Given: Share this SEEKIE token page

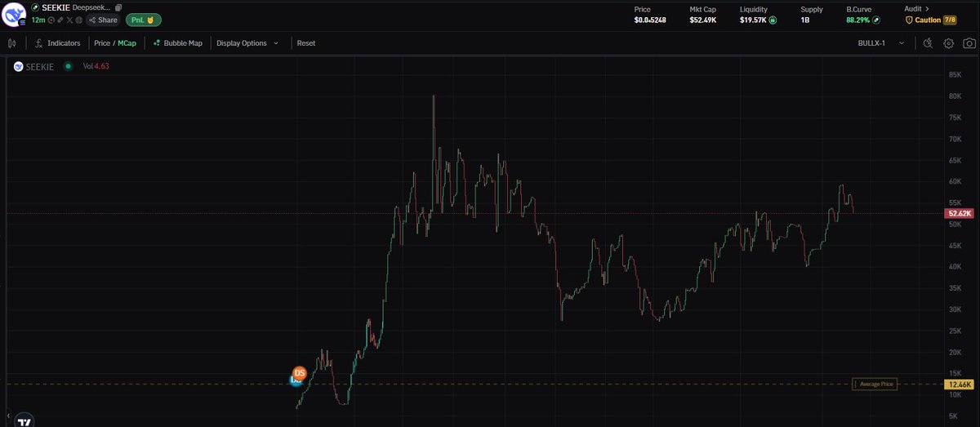Looking at the screenshot, I should pos(103,20).
